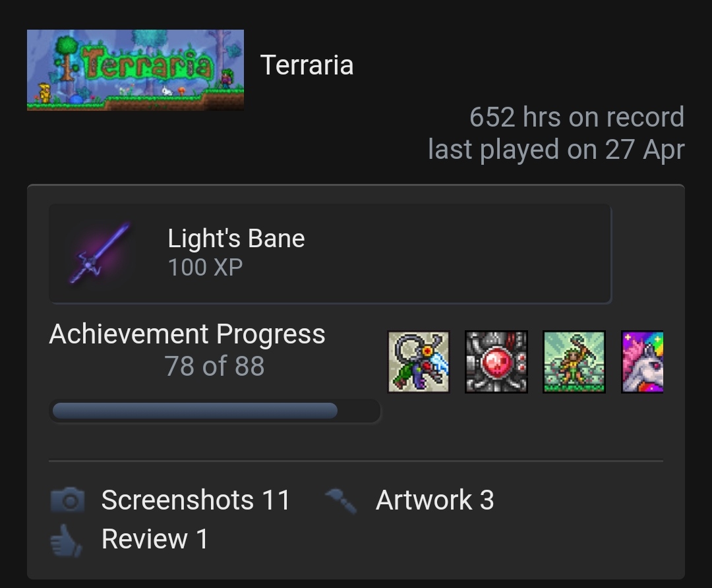This screenshot has width=712, height=588.
Task: Click the 100 XP badge label
Action: pyautogui.click(x=205, y=267)
